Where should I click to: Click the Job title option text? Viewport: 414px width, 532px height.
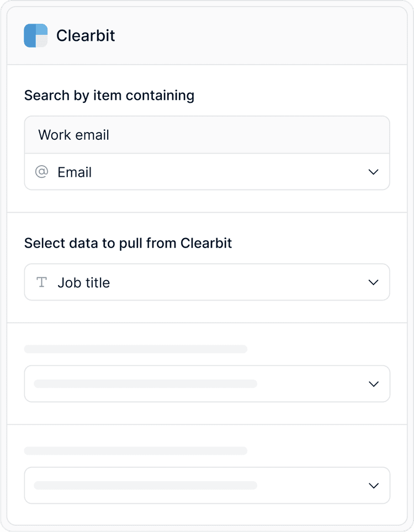84,283
